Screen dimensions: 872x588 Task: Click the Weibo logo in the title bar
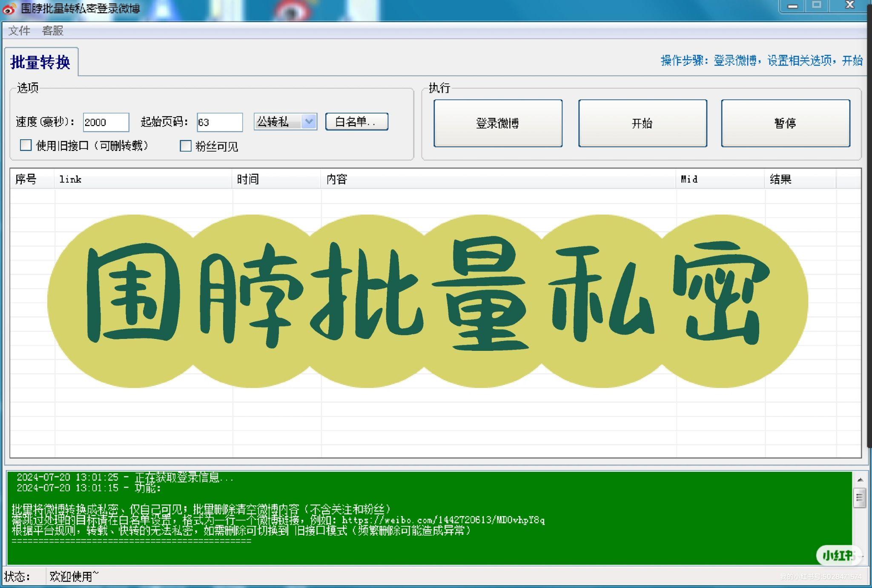[9, 8]
